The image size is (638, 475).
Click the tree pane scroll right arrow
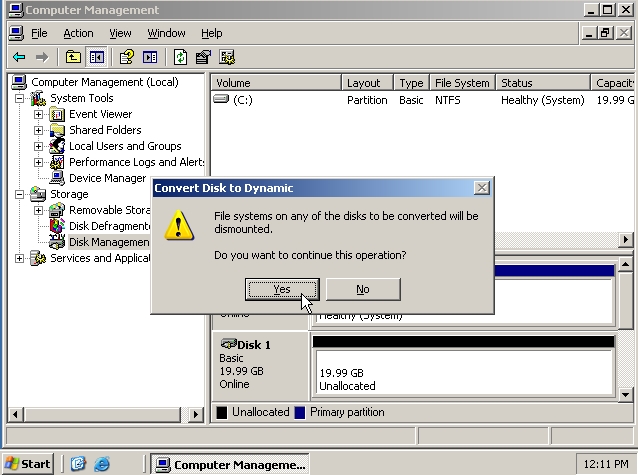196,415
